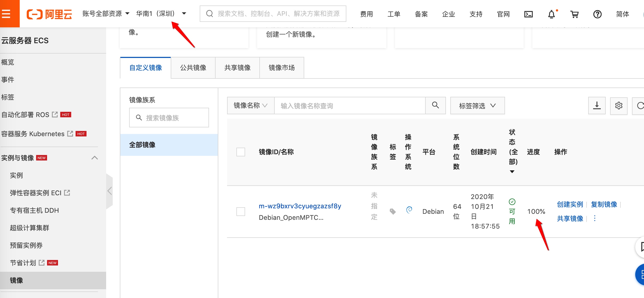Switch to the 镜像市场 tab

282,68
